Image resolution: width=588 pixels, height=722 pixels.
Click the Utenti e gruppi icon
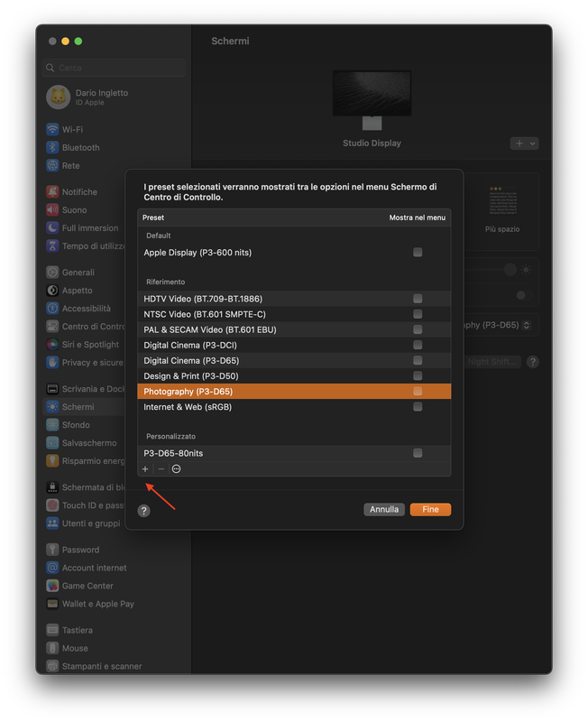[52, 523]
